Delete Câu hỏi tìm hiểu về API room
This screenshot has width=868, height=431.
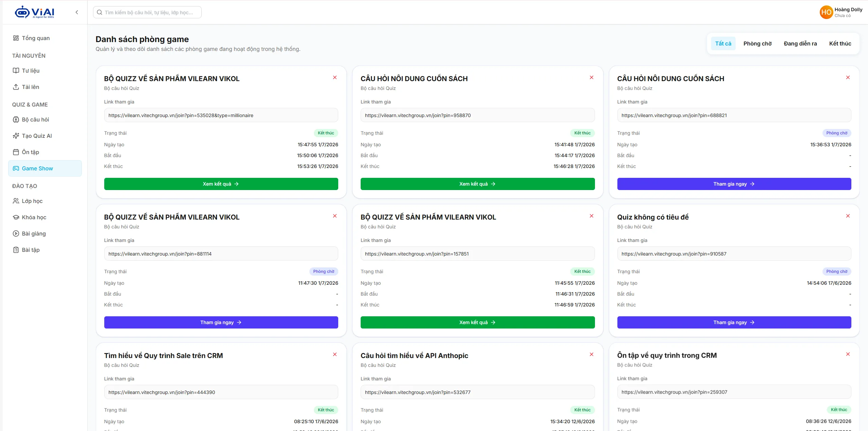pos(592,354)
